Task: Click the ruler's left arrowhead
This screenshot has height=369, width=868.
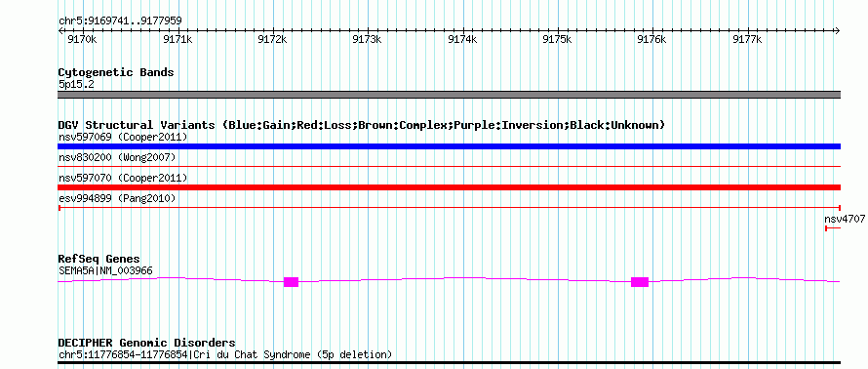Action: [x=60, y=31]
